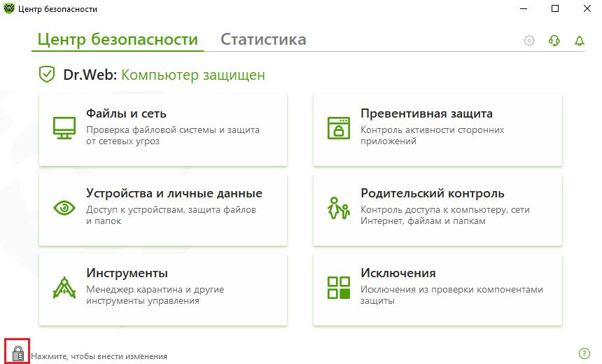This screenshot has width=602, height=364.
Task: Click the Компьютер защищен status text
Action: coord(193,75)
